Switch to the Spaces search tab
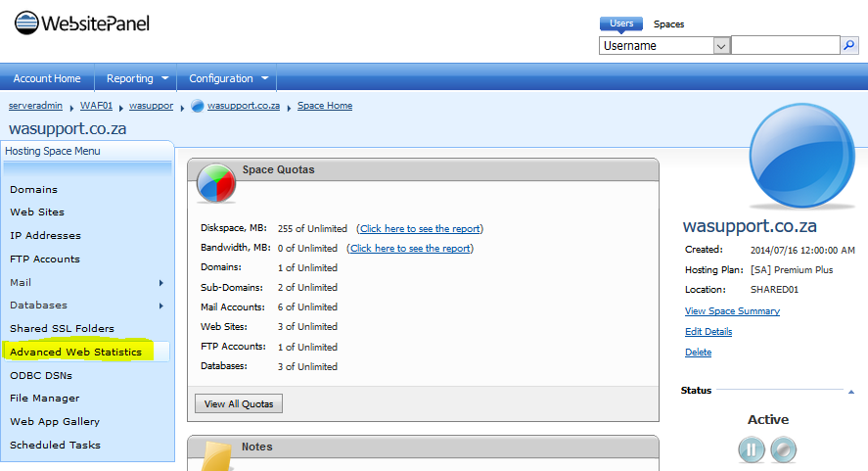This screenshot has width=868, height=471. [x=668, y=24]
